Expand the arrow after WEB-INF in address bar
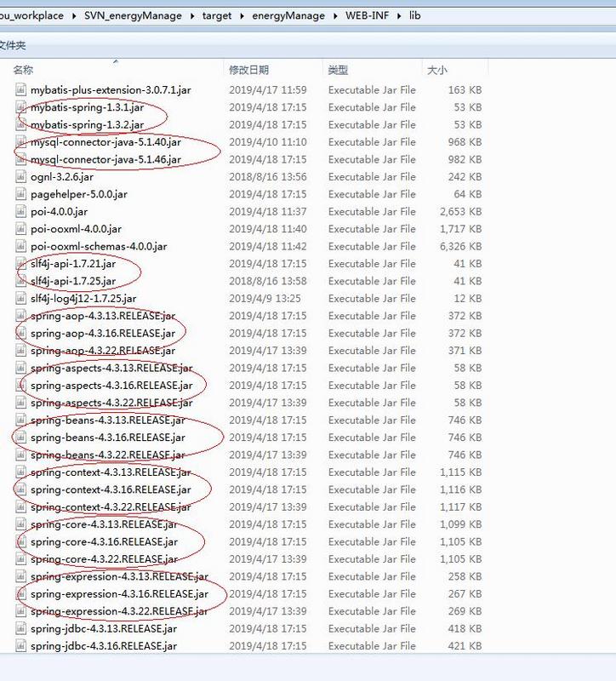 [399, 16]
